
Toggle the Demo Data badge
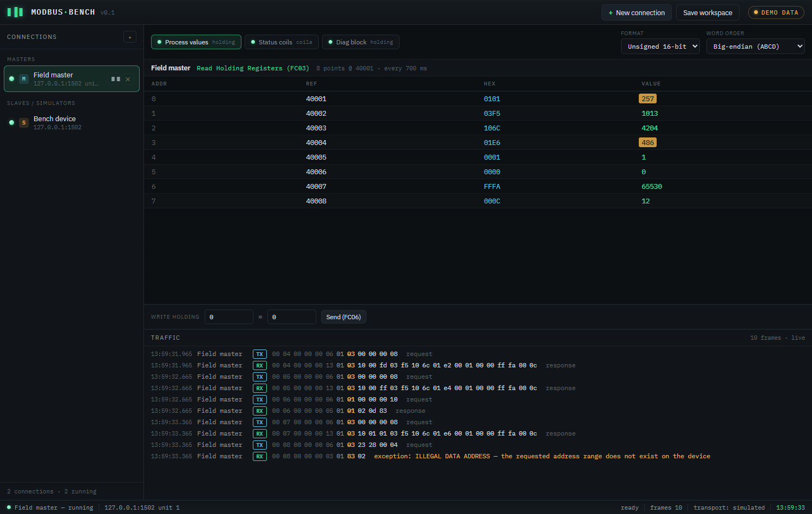(x=776, y=12)
